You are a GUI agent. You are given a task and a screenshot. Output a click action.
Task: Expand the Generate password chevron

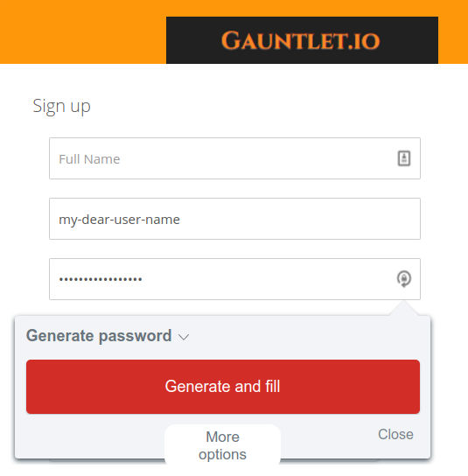[x=184, y=337]
